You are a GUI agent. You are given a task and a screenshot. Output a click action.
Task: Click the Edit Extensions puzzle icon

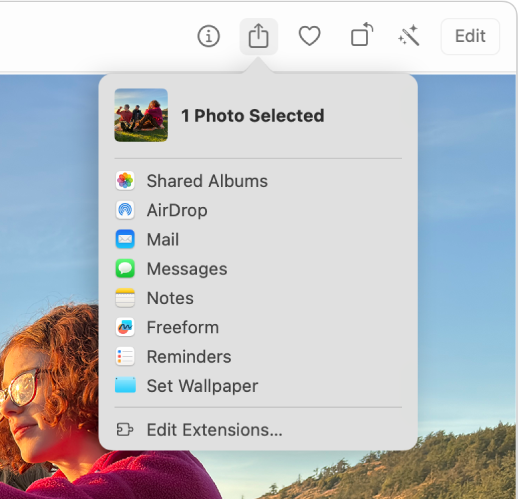[125, 430]
